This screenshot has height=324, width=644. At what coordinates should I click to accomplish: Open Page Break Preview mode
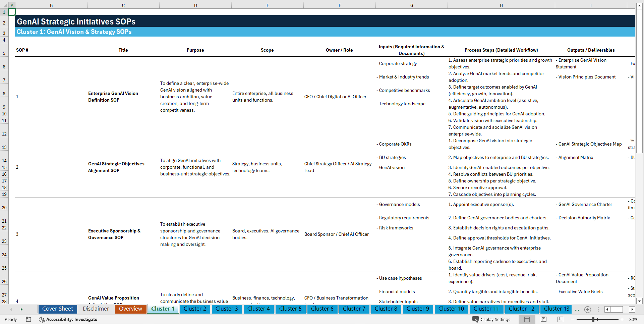click(x=560, y=319)
